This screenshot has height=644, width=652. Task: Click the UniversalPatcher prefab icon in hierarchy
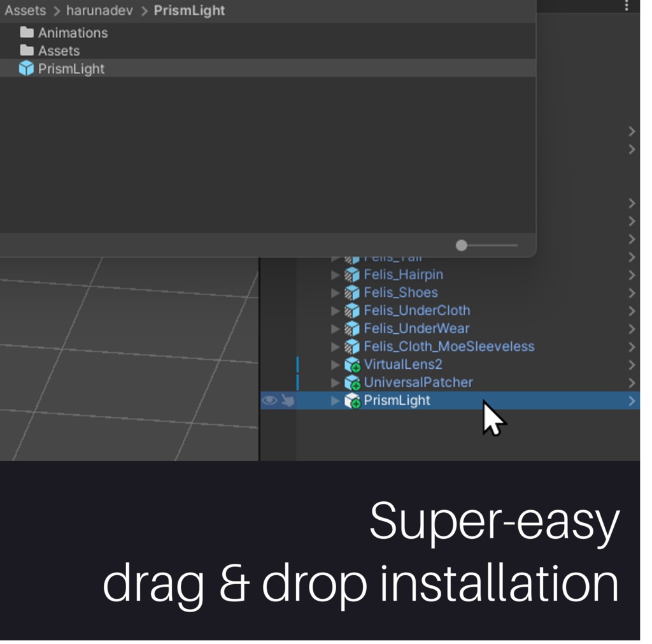[351, 383]
